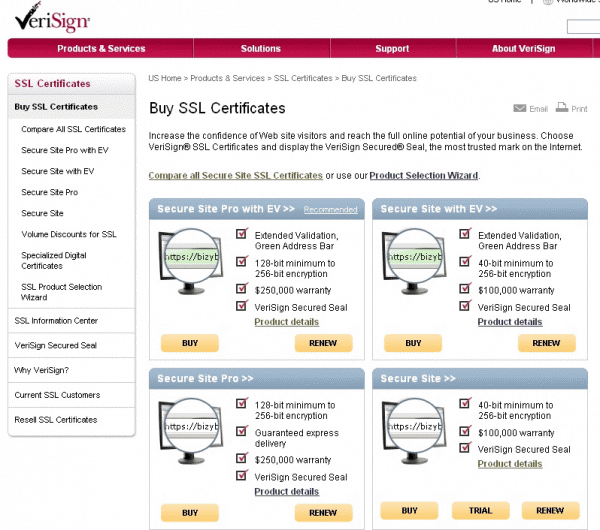Click the Print printer icon

point(562,108)
